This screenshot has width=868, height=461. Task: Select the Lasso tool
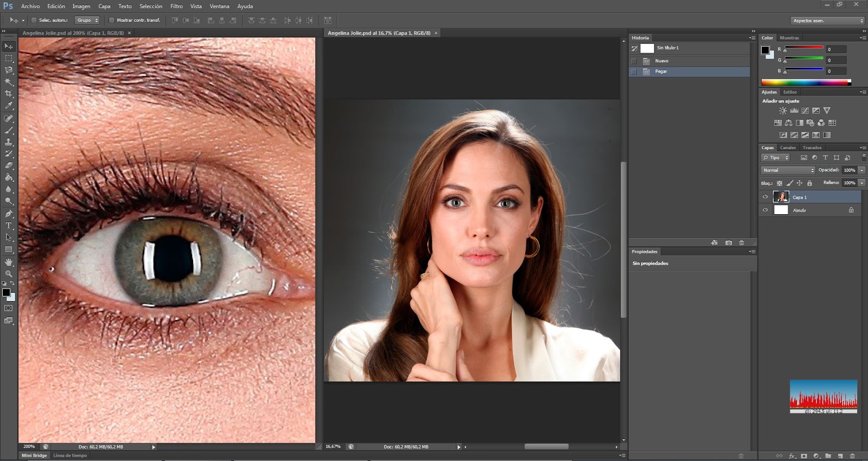9,71
